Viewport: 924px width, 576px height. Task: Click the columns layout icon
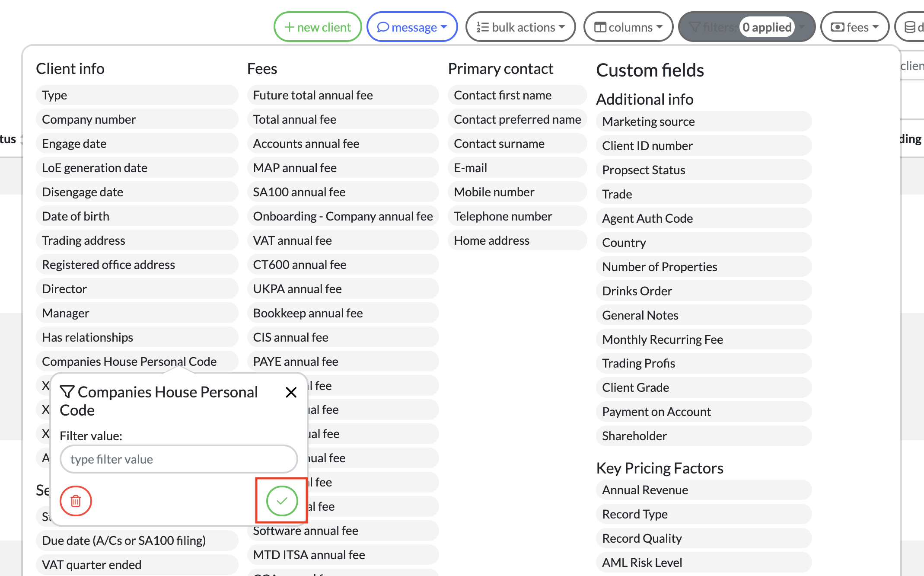point(600,27)
